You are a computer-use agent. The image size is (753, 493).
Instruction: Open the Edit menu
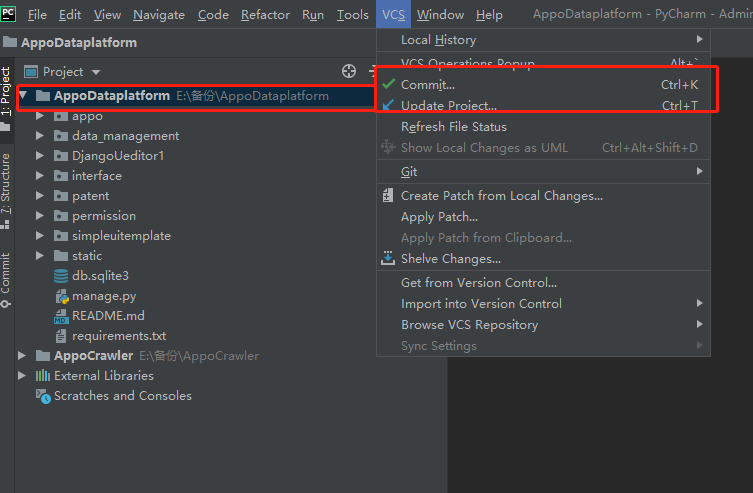tap(70, 15)
